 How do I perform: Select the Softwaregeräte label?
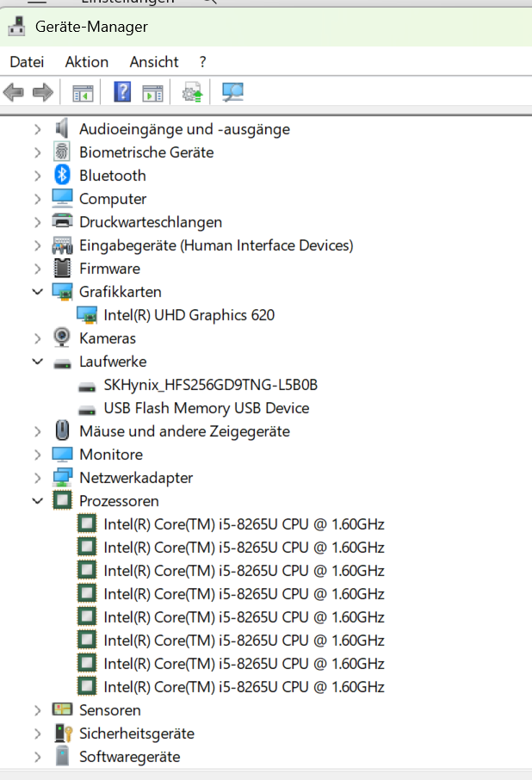pos(130,756)
